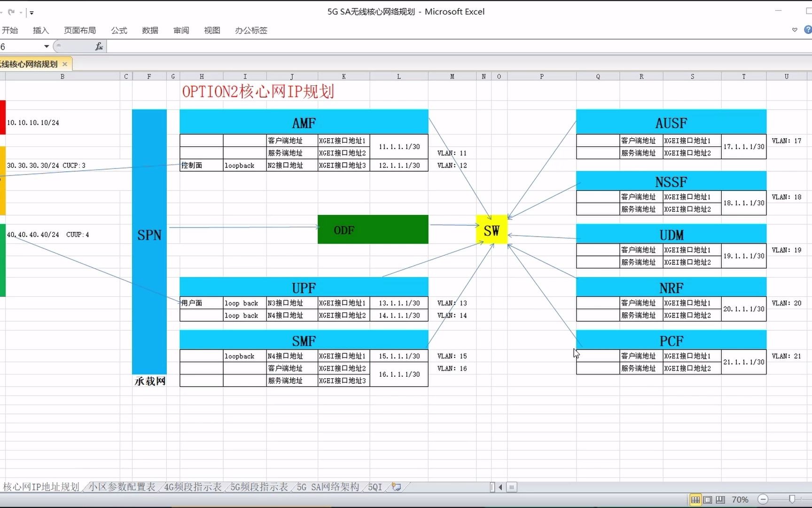Close the 无线核心网络规划 document tab
The image size is (812, 508).
coord(65,64)
